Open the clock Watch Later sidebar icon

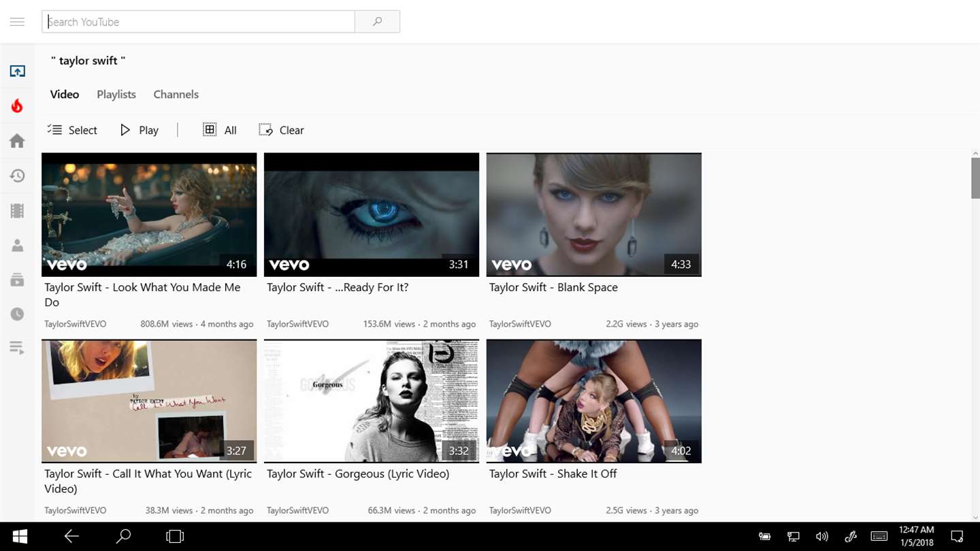pos(17,314)
